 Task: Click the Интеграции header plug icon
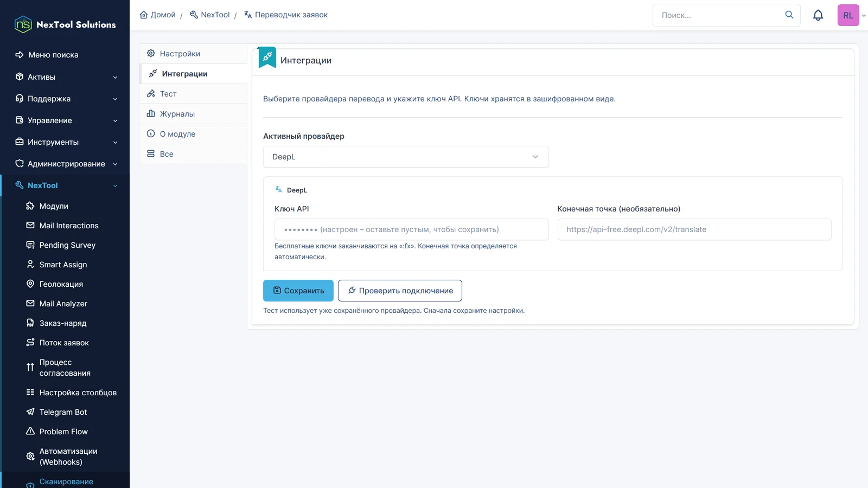point(267,56)
